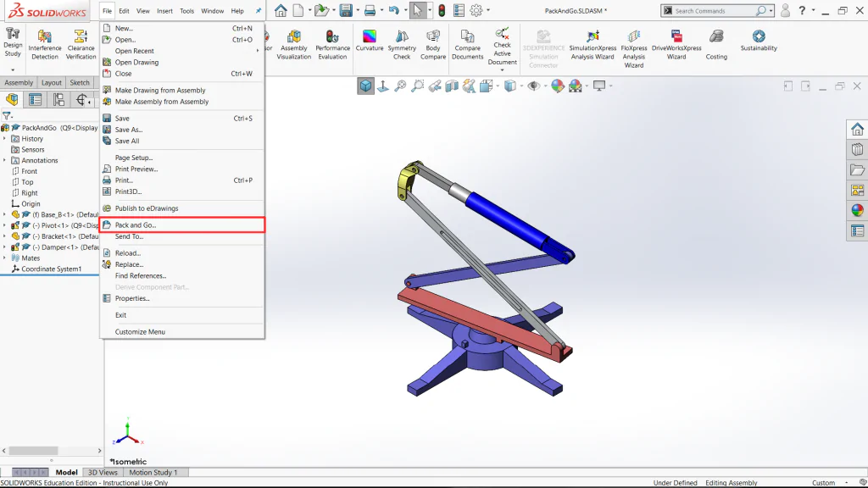Launch the Clearance Verification tool
The height and width of the screenshot is (488, 868).
pyautogui.click(x=81, y=44)
